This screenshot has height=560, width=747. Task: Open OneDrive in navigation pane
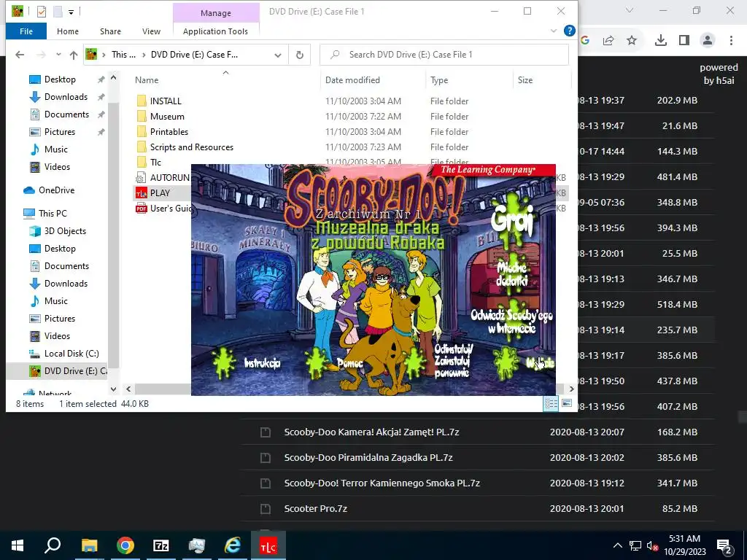pyautogui.click(x=56, y=190)
